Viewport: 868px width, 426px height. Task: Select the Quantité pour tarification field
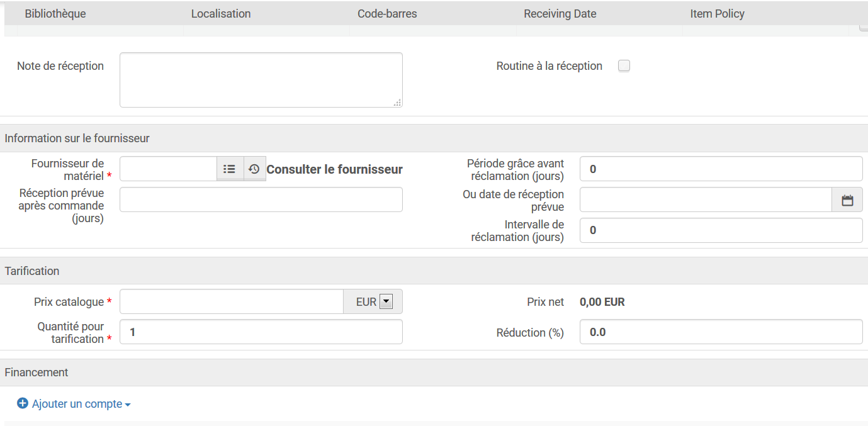[x=261, y=332]
